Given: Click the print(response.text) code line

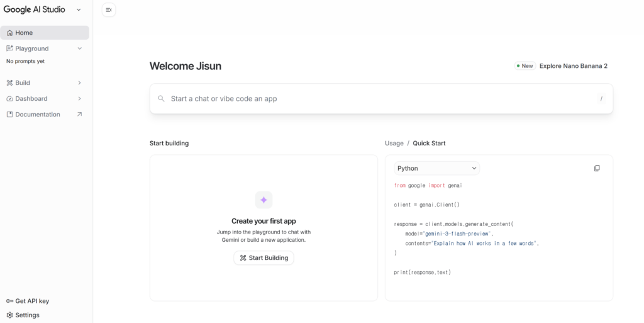Looking at the screenshot, I should (x=422, y=272).
